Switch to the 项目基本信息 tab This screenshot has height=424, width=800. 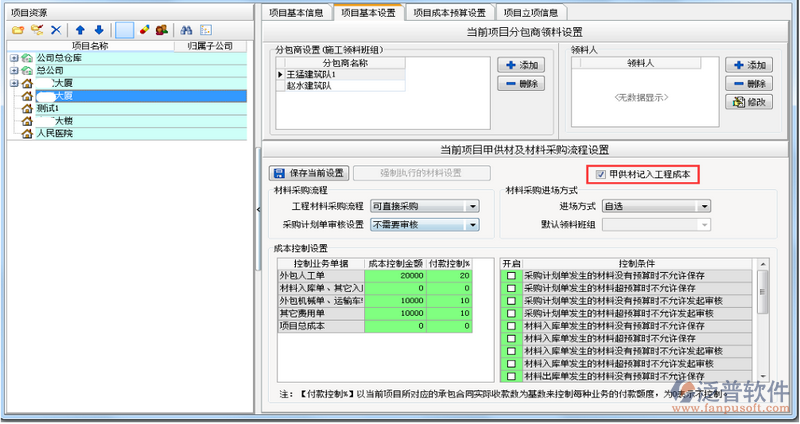pos(296,13)
